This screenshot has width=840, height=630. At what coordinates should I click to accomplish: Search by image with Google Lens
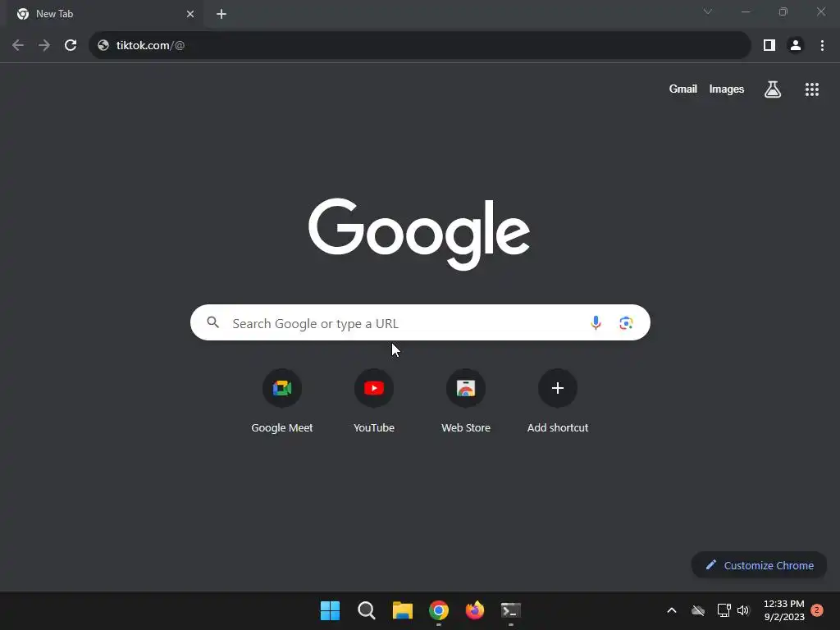point(626,323)
